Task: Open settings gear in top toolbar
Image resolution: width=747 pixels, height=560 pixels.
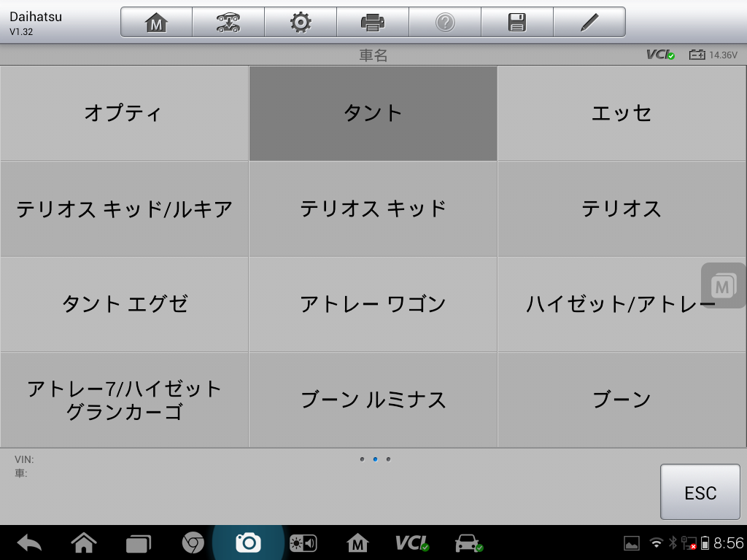Action: (x=301, y=23)
